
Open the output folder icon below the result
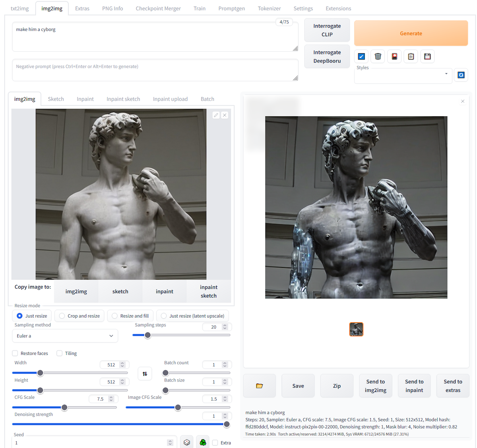(x=259, y=386)
